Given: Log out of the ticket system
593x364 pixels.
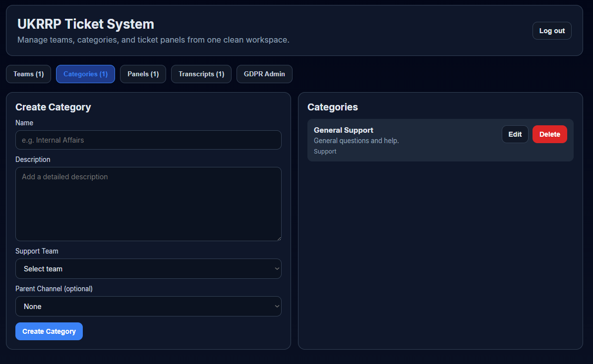Looking at the screenshot, I should [x=551, y=30].
